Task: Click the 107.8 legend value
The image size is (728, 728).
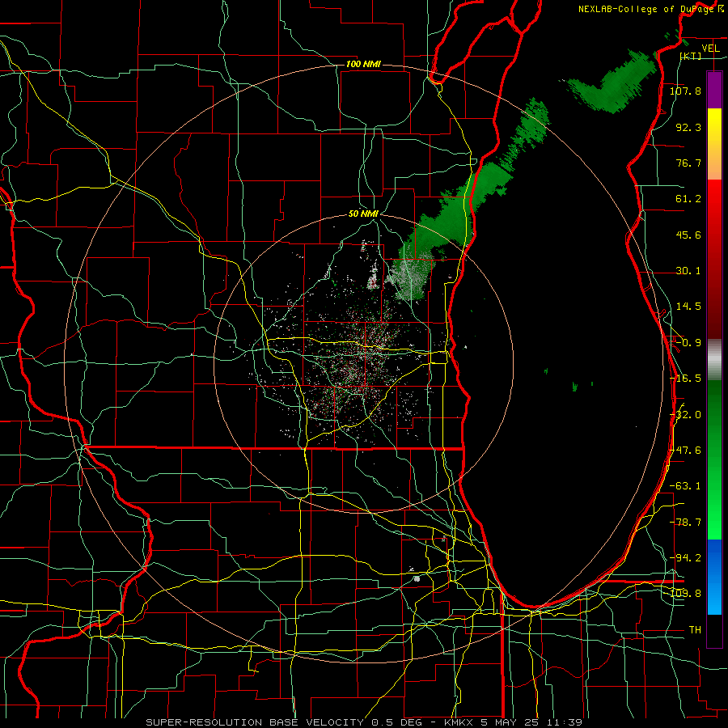Action: click(x=685, y=91)
